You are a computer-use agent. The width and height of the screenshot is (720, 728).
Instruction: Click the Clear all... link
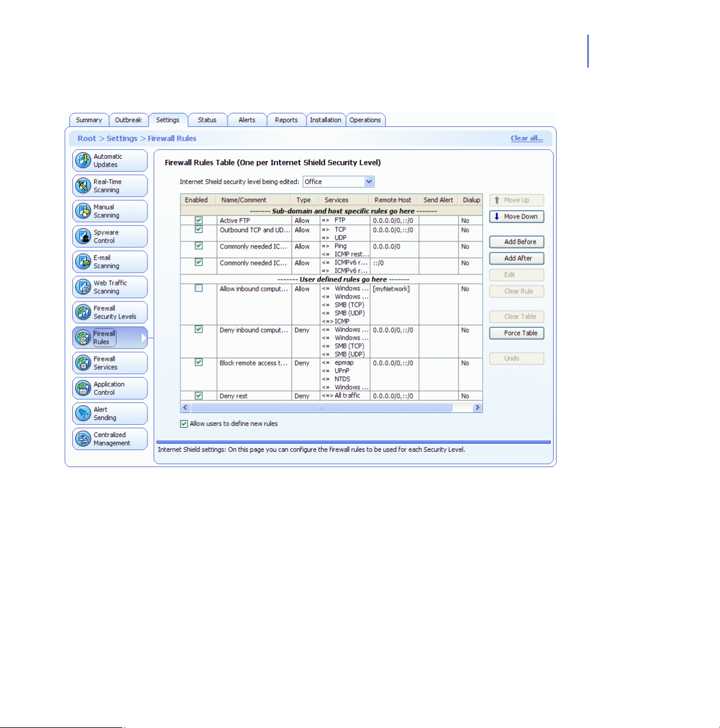click(x=527, y=138)
